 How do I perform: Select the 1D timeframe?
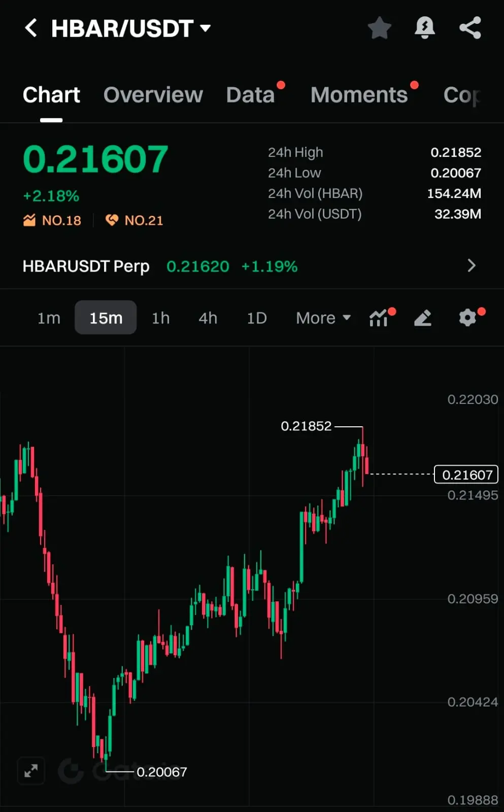coord(257,318)
